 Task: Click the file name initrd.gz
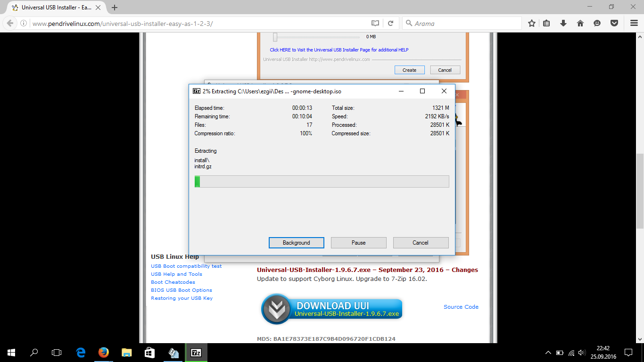pyautogui.click(x=203, y=166)
